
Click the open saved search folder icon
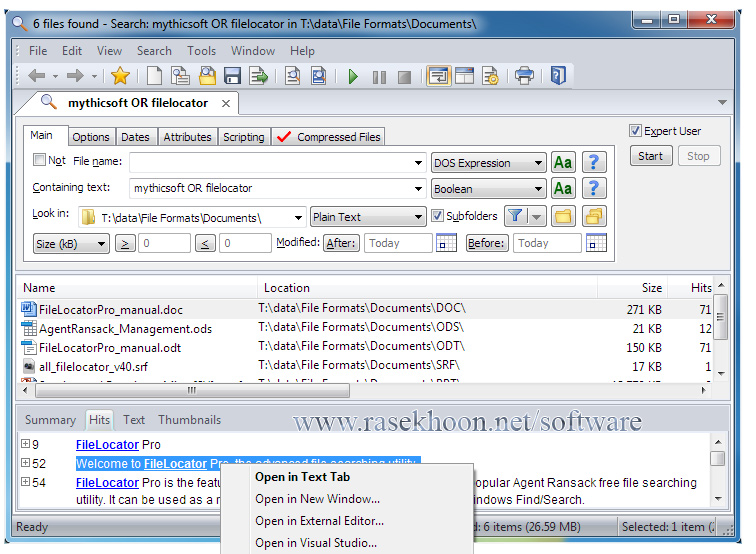(x=207, y=76)
